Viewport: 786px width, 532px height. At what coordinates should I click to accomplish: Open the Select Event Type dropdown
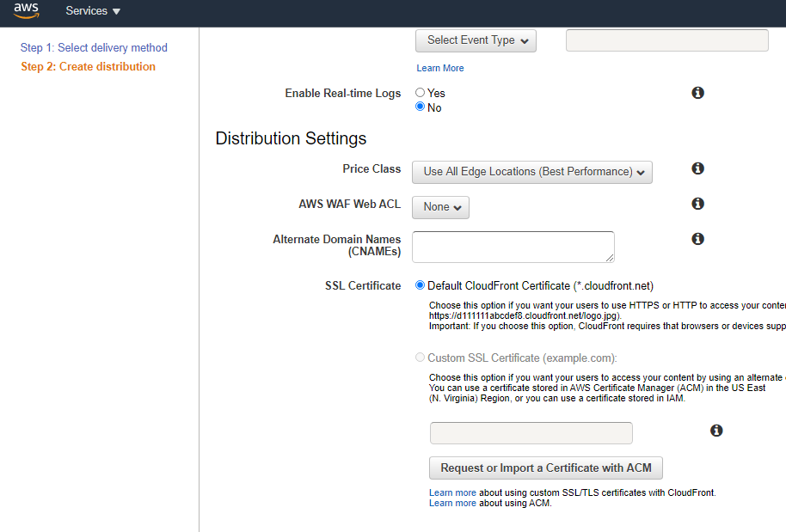point(476,40)
